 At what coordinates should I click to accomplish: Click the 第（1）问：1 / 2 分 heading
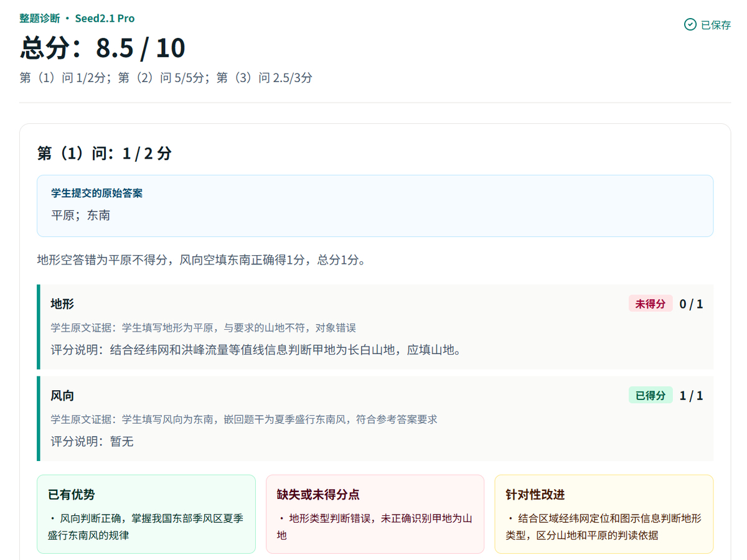tap(105, 153)
